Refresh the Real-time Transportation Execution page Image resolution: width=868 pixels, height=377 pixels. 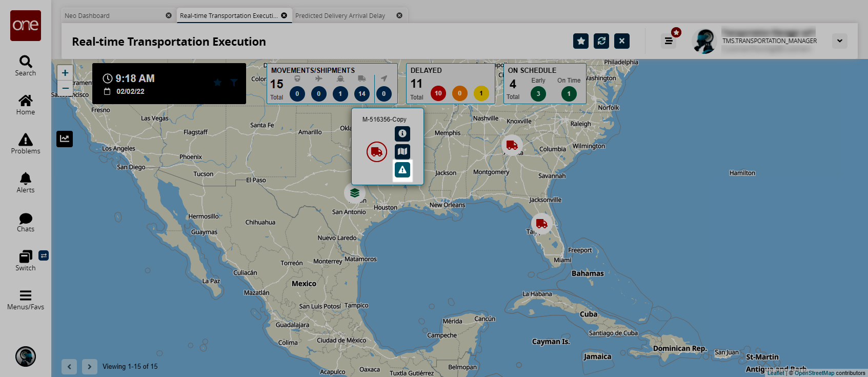click(601, 41)
